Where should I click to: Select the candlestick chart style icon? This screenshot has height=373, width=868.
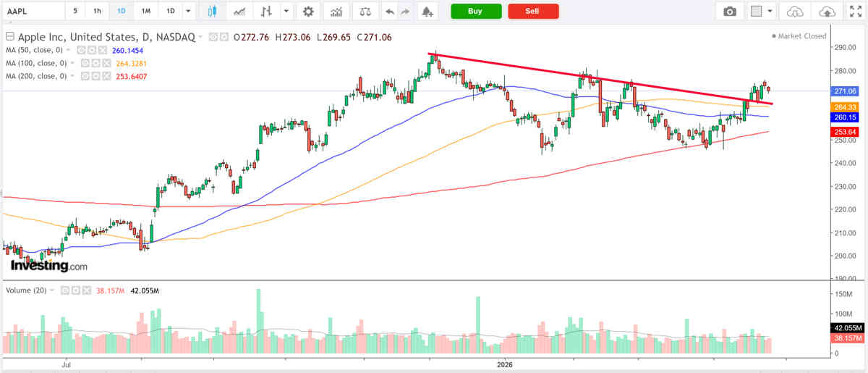point(212,12)
